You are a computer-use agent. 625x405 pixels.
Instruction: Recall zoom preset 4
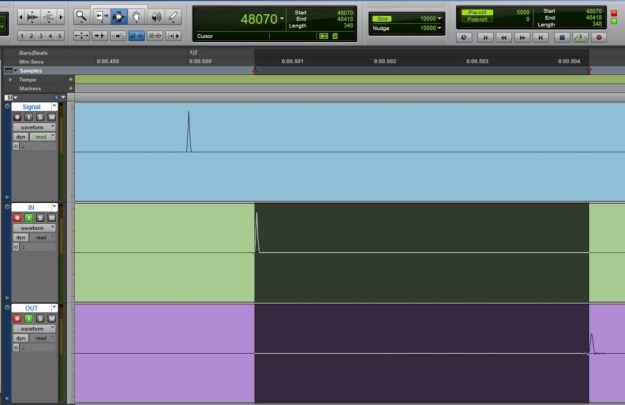51,36
